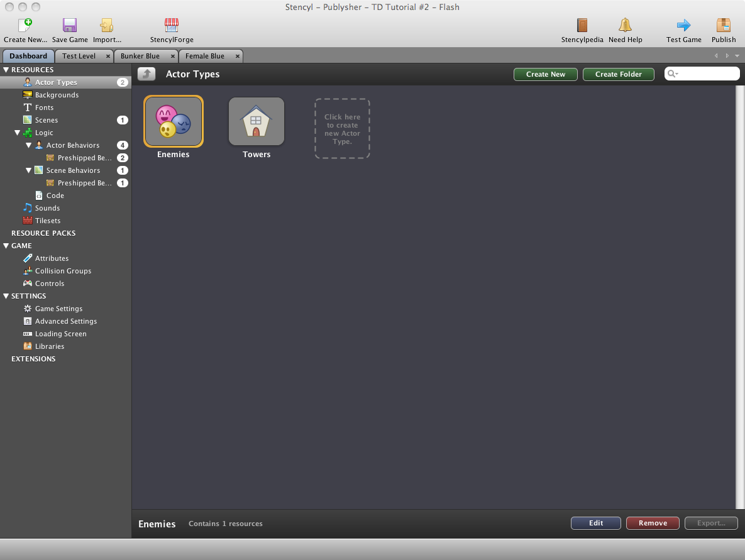Select Actor Types in the sidebar
Image resolution: width=745 pixels, height=560 pixels.
click(65, 82)
